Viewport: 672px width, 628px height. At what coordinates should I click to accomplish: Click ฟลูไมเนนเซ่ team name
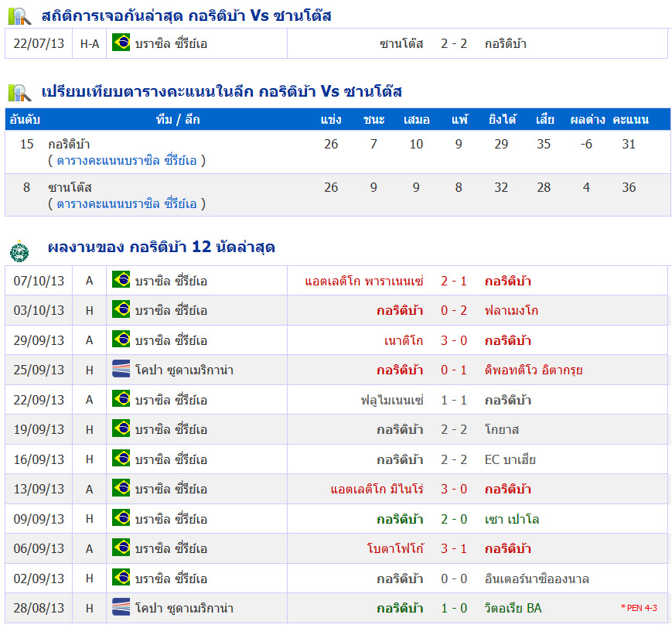point(392,401)
